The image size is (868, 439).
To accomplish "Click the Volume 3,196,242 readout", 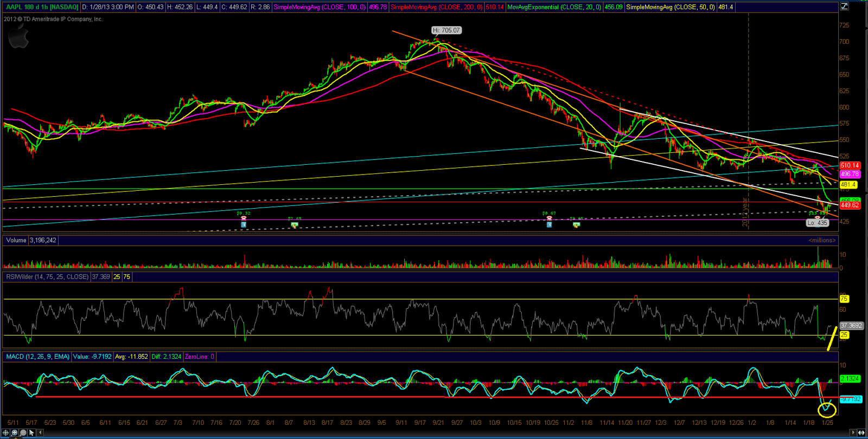I will click(x=43, y=240).
